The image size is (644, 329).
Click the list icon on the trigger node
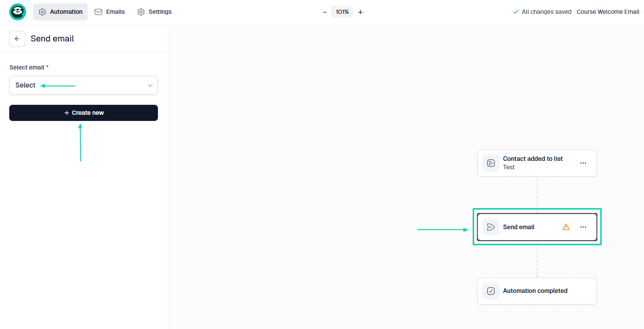tap(491, 163)
